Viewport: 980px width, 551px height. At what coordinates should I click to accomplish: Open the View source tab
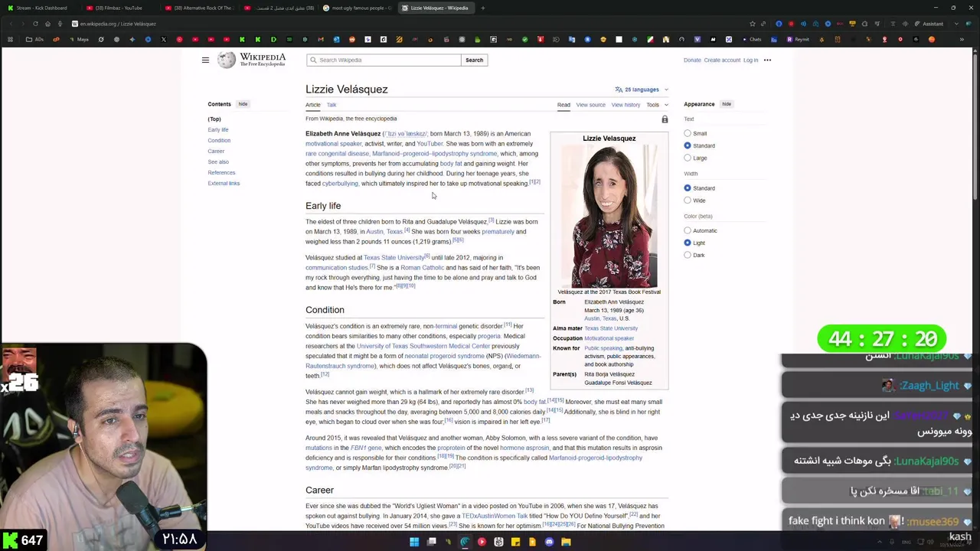coord(590,105)
